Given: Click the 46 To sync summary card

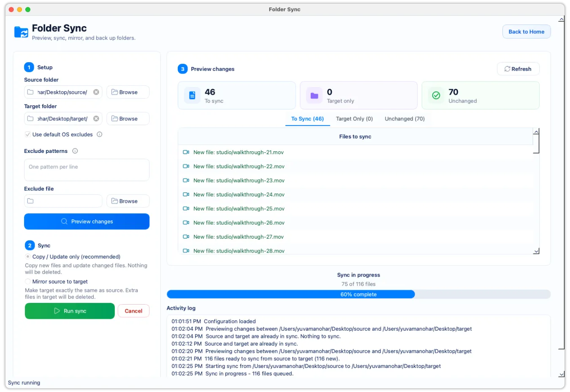Looking at the screenshot, I should (236, 95).
